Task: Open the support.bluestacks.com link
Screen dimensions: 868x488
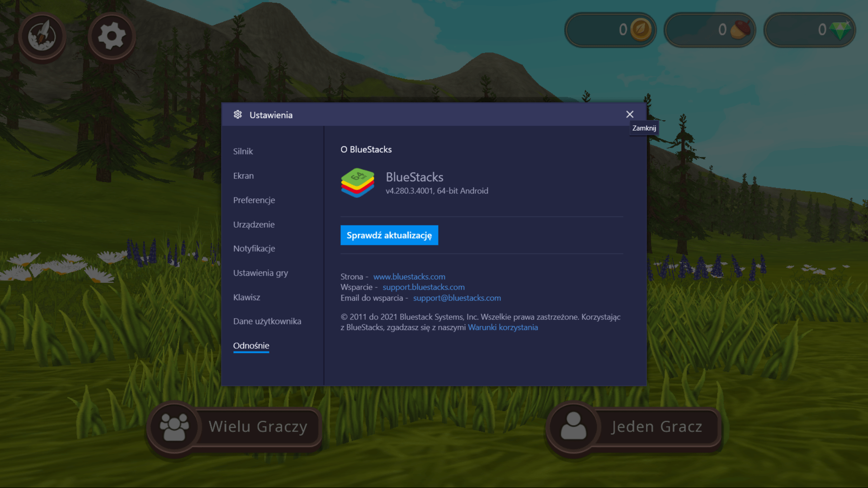Action: 424,287
